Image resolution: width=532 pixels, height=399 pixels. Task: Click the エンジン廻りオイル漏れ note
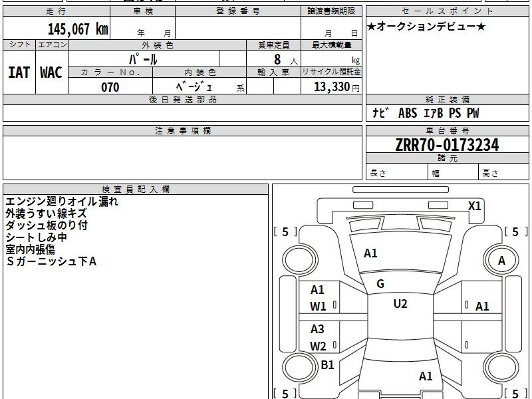(62, 201)
